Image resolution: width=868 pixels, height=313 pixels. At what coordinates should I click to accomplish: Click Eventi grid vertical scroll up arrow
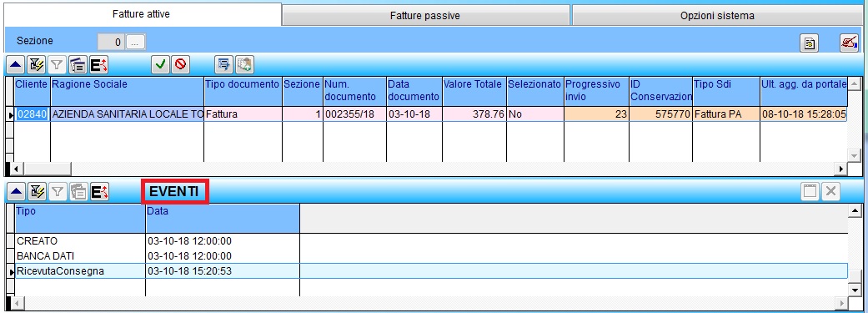pyautogui.click(x=855, y=211)
